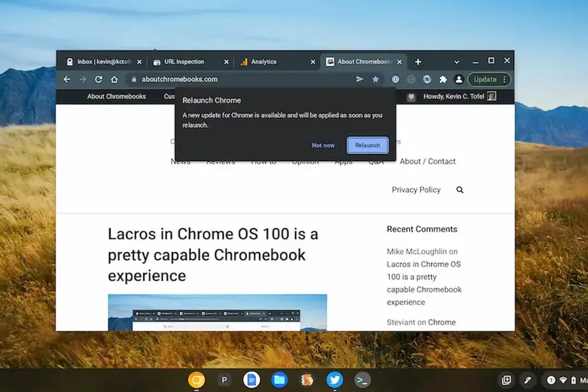Minimize the Chrome window

pyautogui.click(x=475, y=62)
